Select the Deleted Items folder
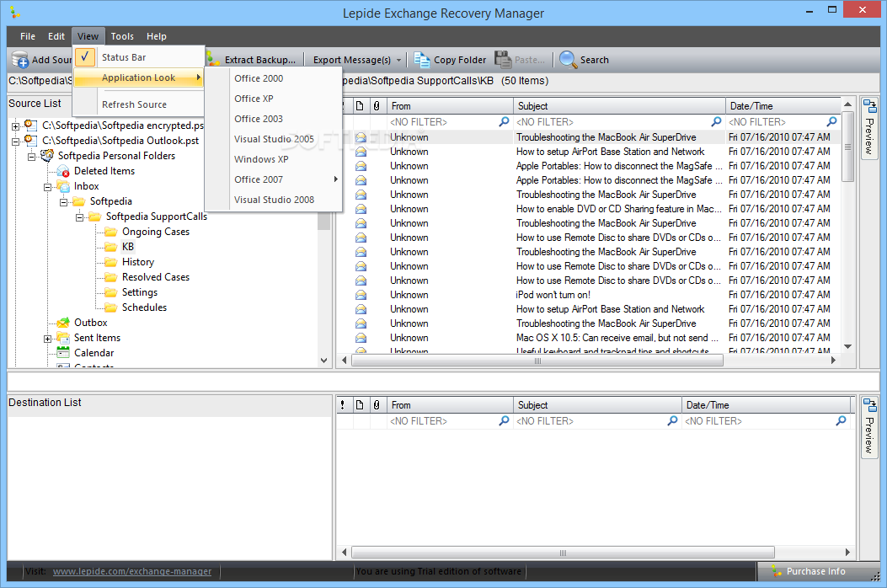Image resolution: width=887 pixels, height=588 pixels. tap(104, 171)
